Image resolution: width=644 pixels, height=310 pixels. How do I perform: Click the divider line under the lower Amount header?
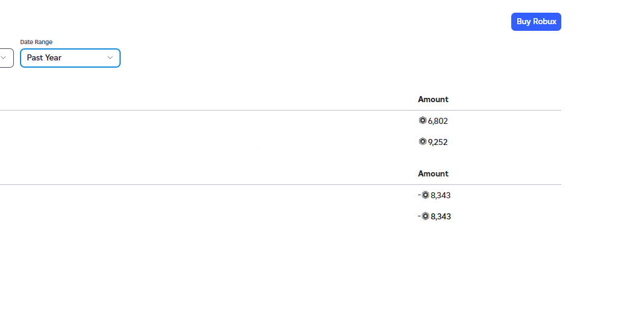pos(281,184)
